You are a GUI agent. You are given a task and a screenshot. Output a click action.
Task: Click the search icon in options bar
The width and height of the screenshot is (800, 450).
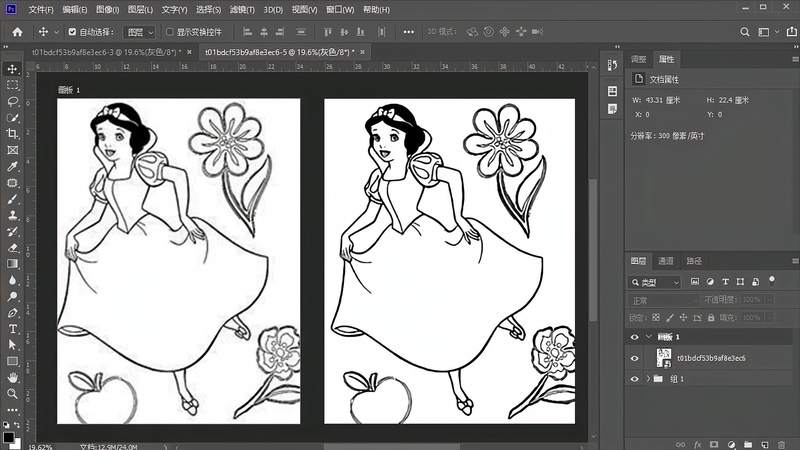coord(745,32)
